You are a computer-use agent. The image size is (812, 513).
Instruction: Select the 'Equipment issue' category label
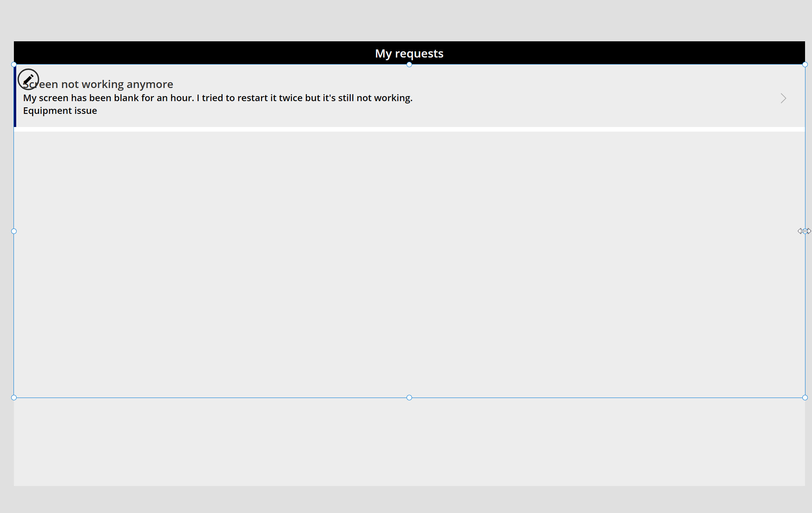(60, 111)
